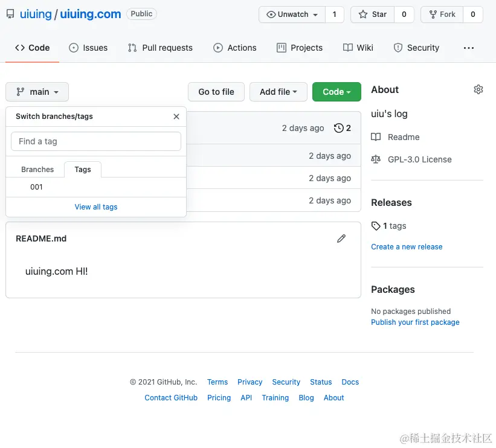Viewport: 496px width, 448px height.
Task: Open the footer Training link
Action: pyautogui.click(x=275, y=398)
